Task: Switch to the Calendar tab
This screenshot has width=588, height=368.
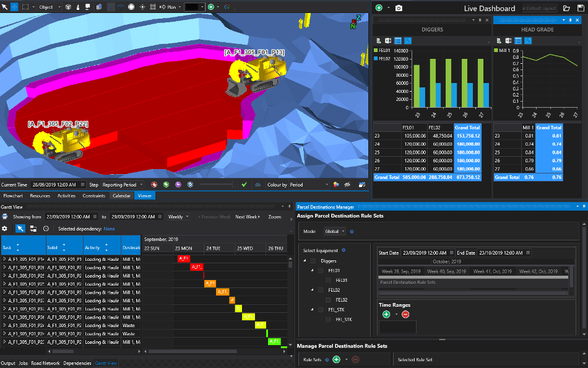Action: [121, 196]
